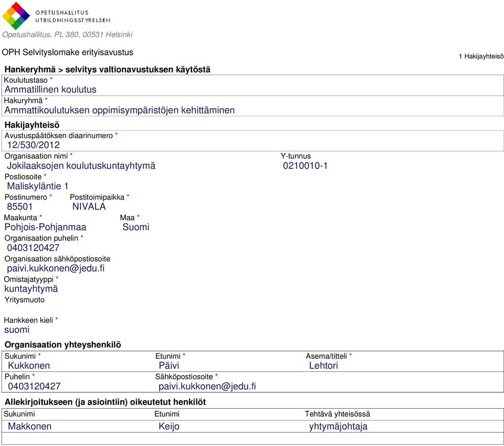
Task: Click the 'Tehtävä yhteisössä' column header
Action: pyautogui.click(x=338, y=414)
